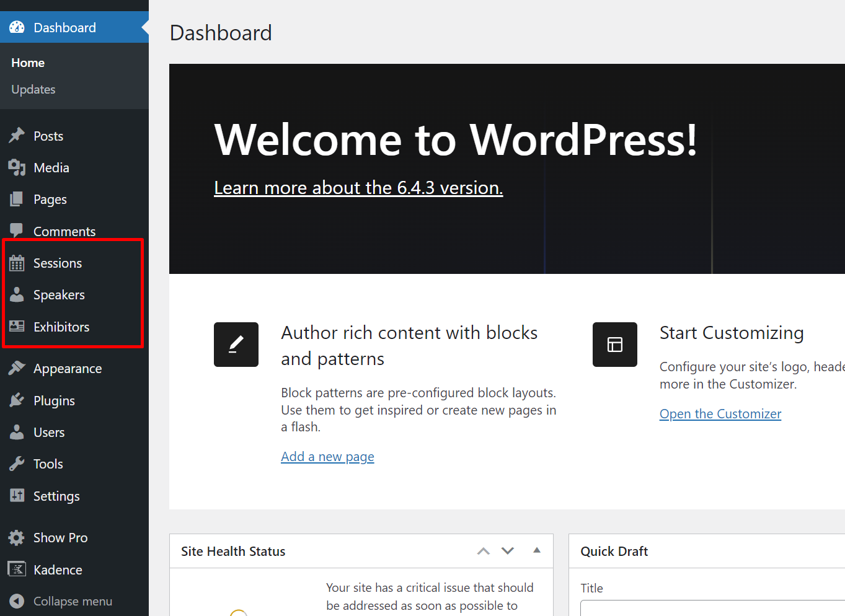Click the Exhibitors ID card icon
The height and width of the screenshot is (616, 845).
tap(17, 327)
